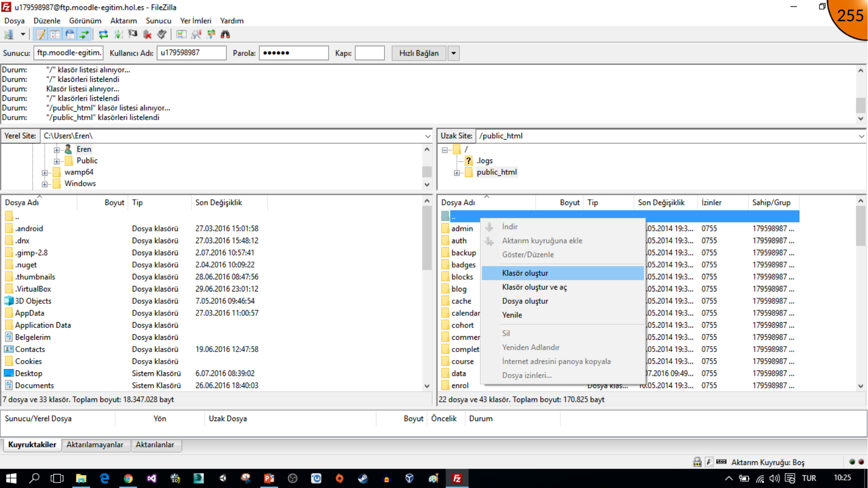Toggle synchronized browsing
Image resolution: width=868 pixels, height=488 pixels.
coord(211,34)
